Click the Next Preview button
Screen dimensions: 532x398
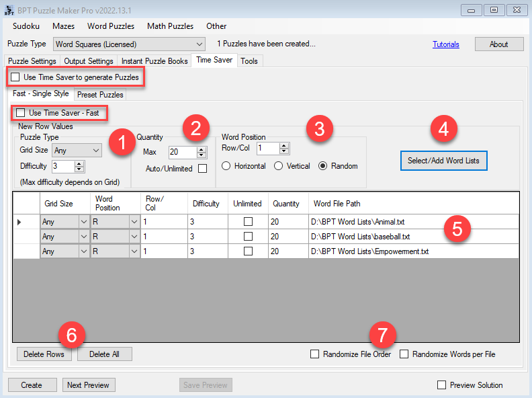(89, 385)
